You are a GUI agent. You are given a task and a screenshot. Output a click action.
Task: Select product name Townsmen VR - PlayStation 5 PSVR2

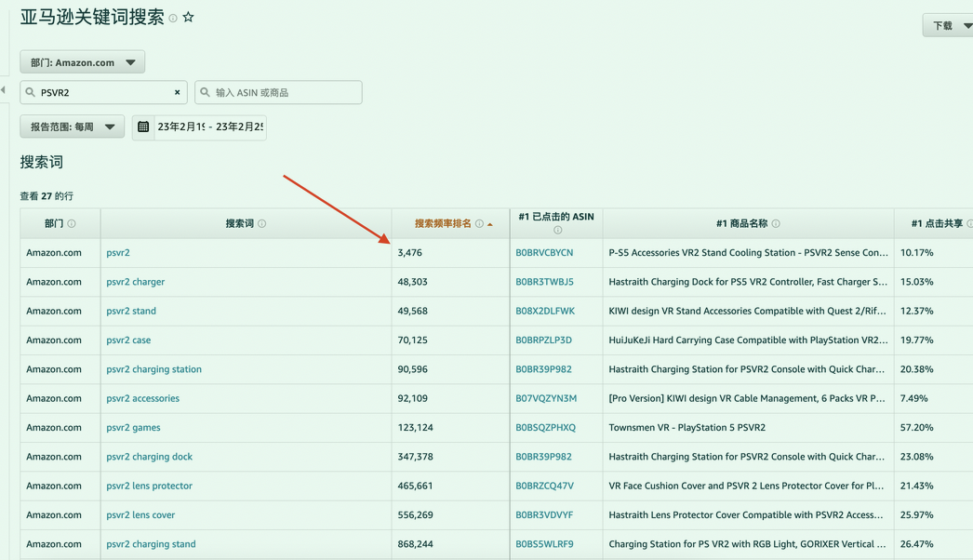686,428
